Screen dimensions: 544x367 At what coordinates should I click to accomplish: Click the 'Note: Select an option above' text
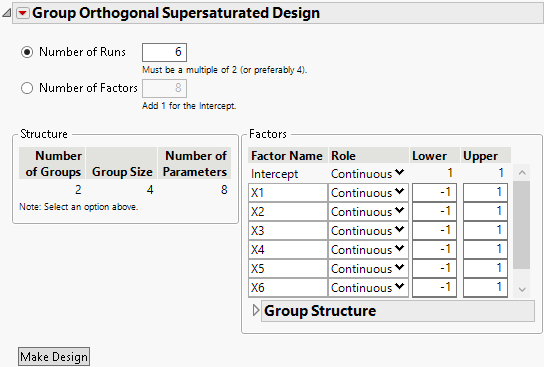(79, 207)
